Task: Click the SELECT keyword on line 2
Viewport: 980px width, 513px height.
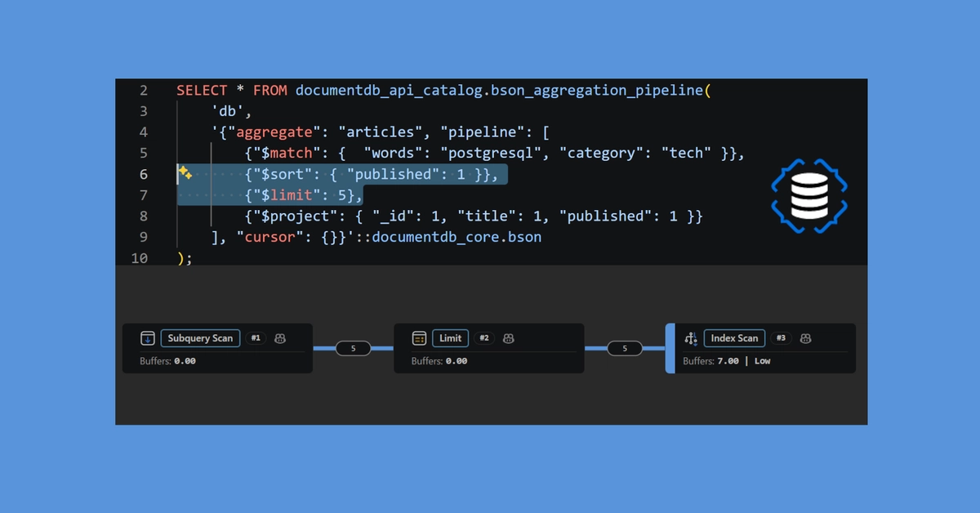Action: tap(202, 91)
